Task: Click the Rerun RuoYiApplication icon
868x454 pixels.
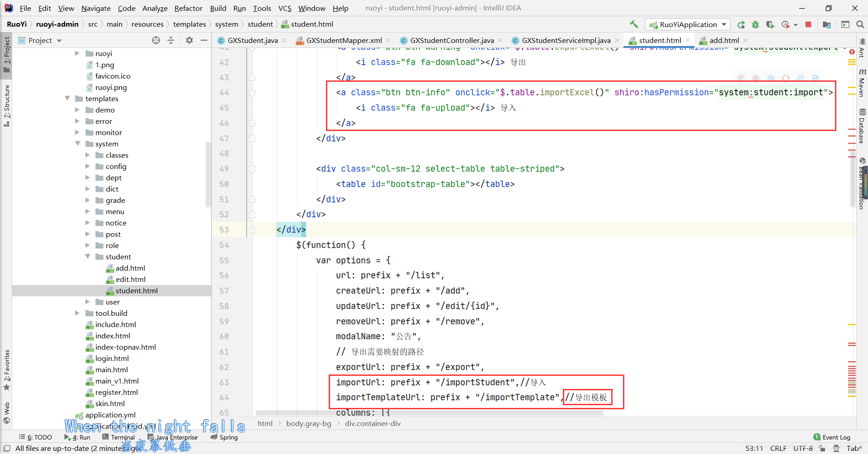Action: point(741,24)
